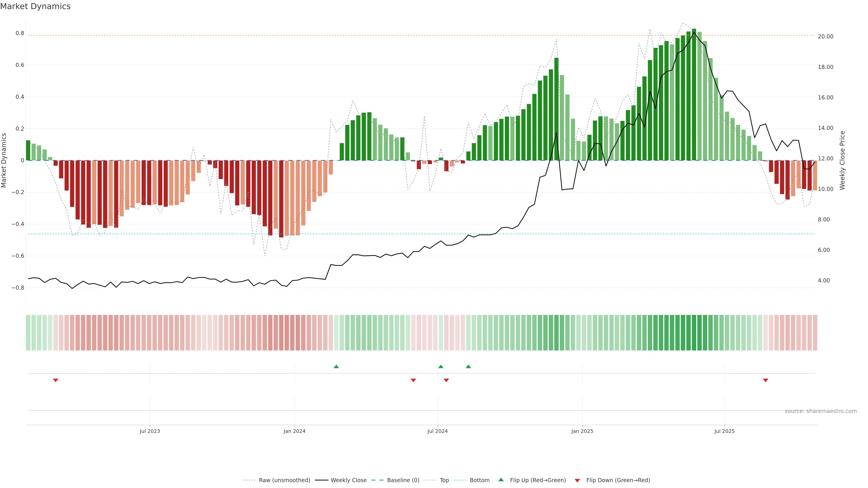Click the leftmost red flip-down triangle marker

pyautogui.click(x=56, y=380)
